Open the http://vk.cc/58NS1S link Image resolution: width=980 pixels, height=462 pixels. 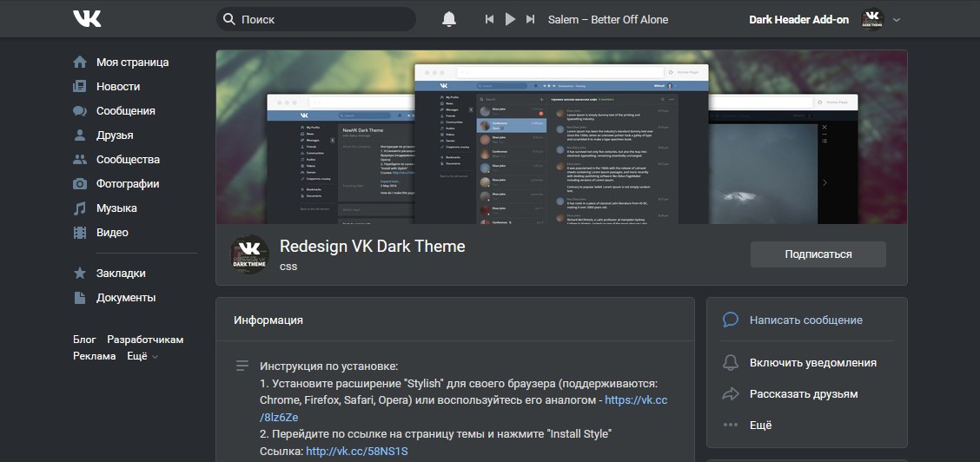[356, 451]
